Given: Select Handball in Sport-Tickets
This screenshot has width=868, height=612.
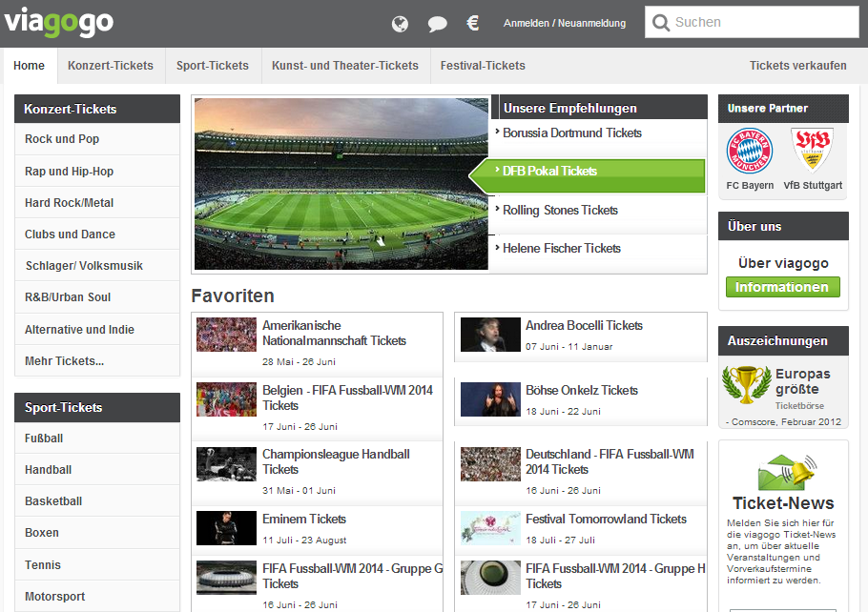Looking at the screenshot, I should [x=97, y=470].
